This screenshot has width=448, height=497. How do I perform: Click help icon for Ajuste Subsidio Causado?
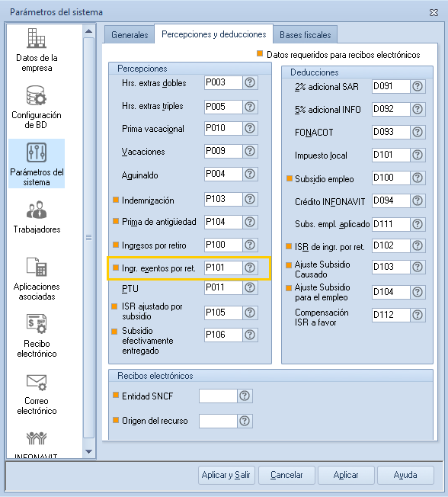(x=418, y=267)
